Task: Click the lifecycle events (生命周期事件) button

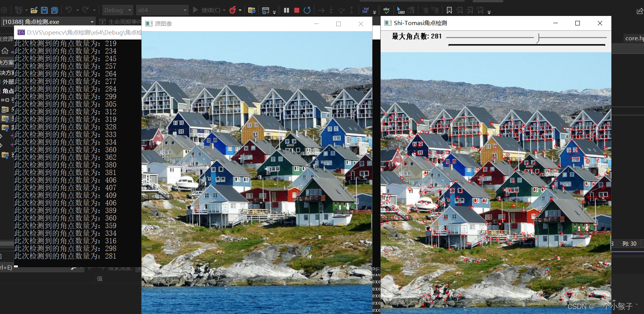Action: [x=120, y=22]
